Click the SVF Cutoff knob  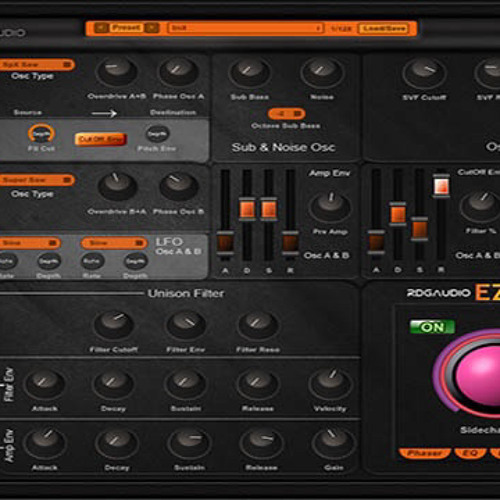coord(424,72)
